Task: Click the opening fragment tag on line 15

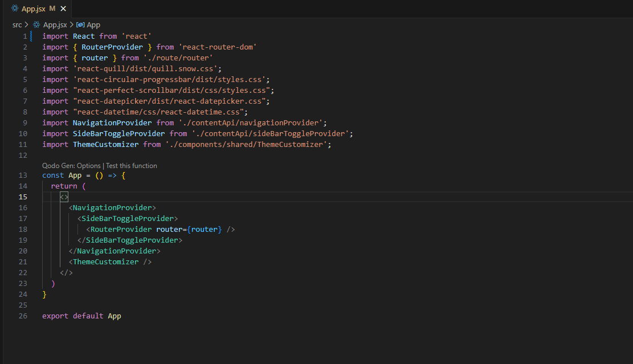Action: pyautogui.click(x=64, y=197)
